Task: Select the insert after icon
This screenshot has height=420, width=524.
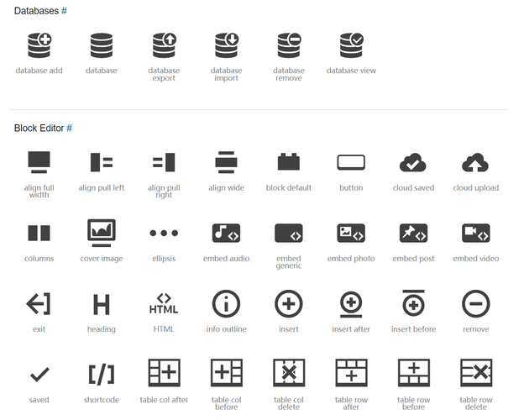Action: (351, 303)
